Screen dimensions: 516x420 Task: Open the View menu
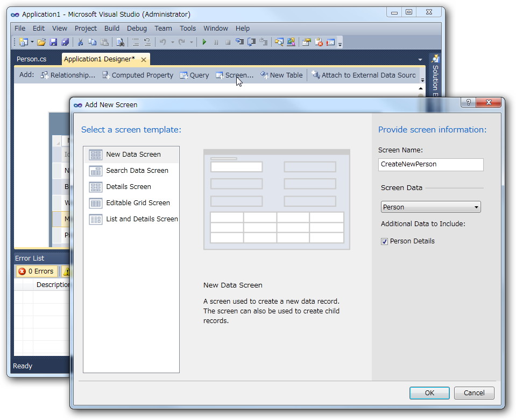pyautogui.click(x=60, y=29)
